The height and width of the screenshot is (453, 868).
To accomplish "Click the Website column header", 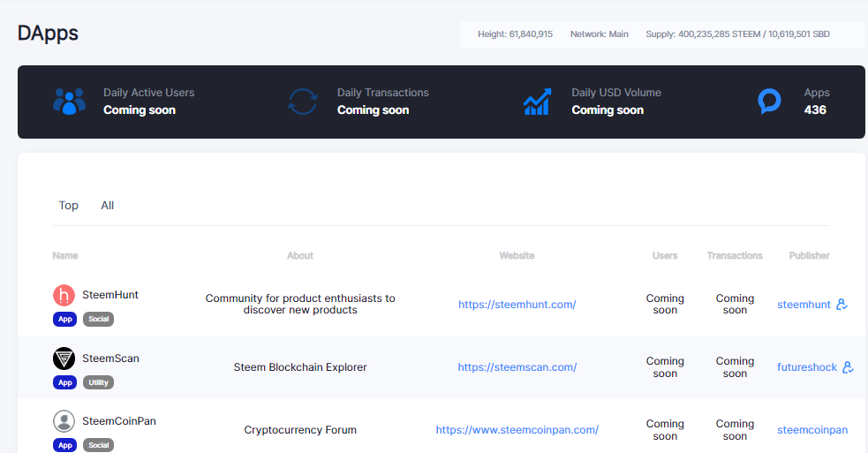I will tap(517, 255).
